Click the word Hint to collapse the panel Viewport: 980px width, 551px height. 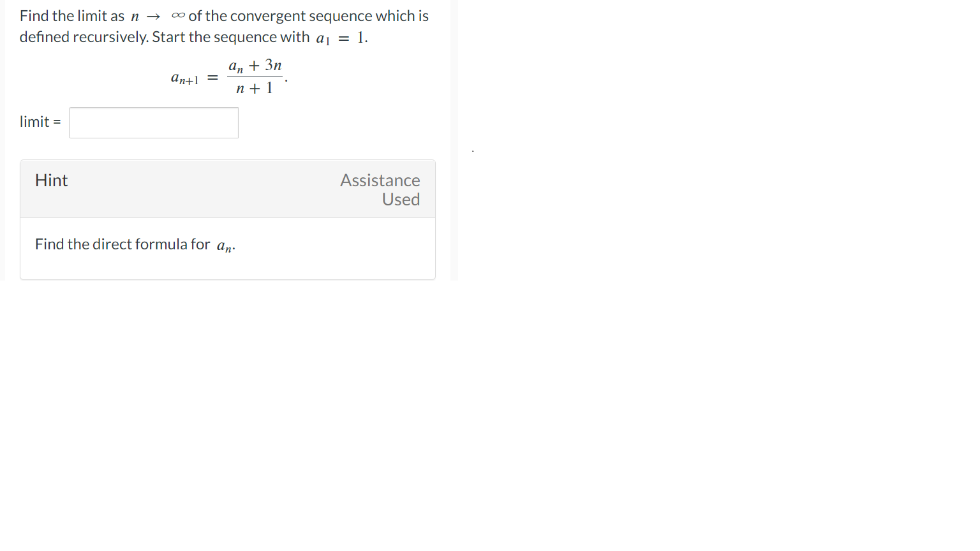point(51,180)
